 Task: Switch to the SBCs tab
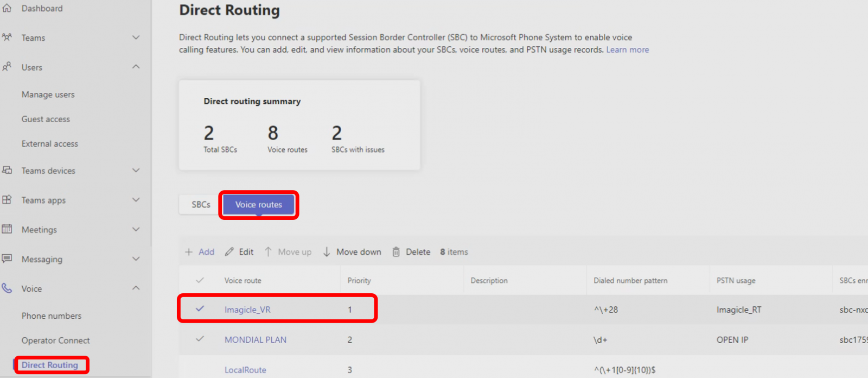coord(201,205)
